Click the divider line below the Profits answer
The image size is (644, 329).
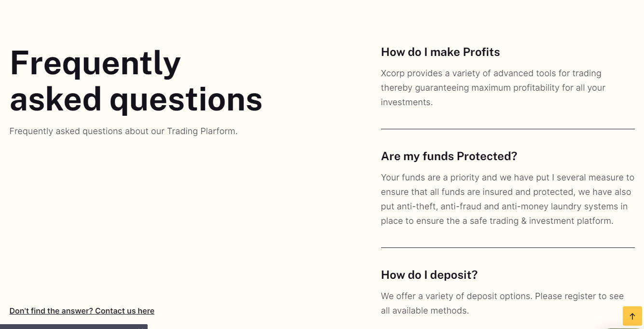(x=508, y=129)
